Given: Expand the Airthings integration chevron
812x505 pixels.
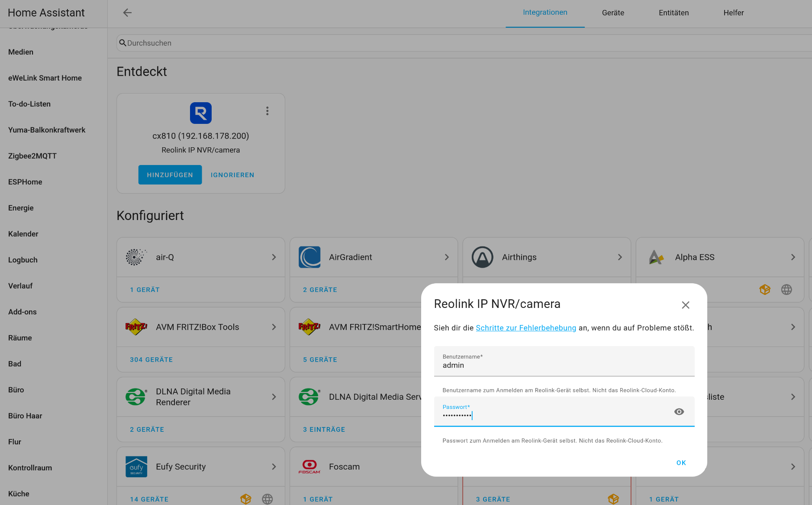Looking at the screenshot, I should click(620, 257).
